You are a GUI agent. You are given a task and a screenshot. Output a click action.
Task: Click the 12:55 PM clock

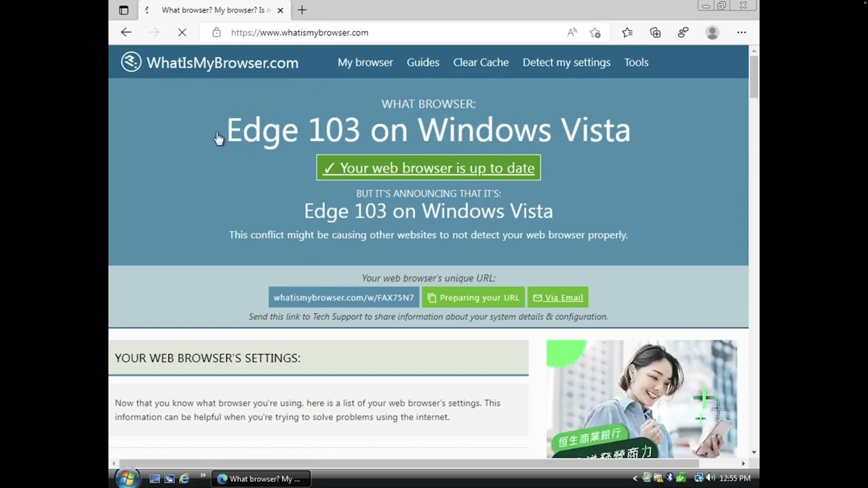pyautogui.click(x=735, y=479)
